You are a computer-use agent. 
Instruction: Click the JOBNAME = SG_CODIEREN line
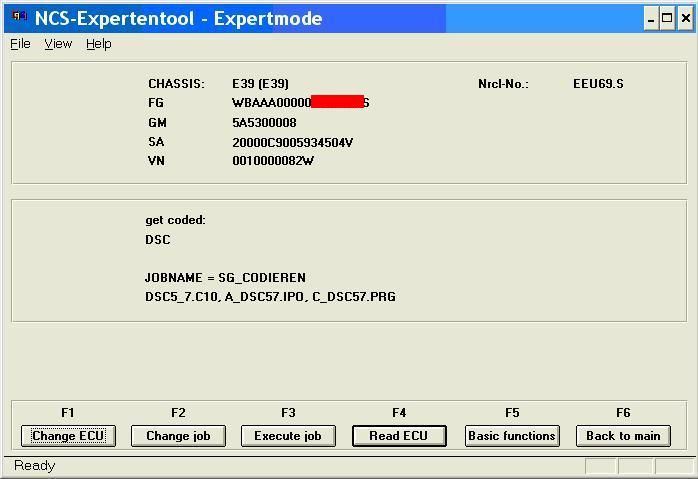(x=225, y=277)
